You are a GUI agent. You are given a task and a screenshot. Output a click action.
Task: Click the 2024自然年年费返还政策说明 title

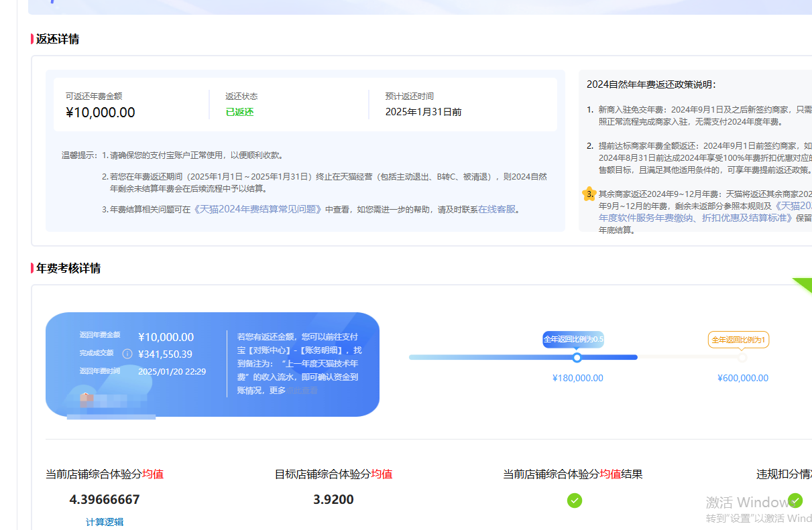(x=651, y=84)
